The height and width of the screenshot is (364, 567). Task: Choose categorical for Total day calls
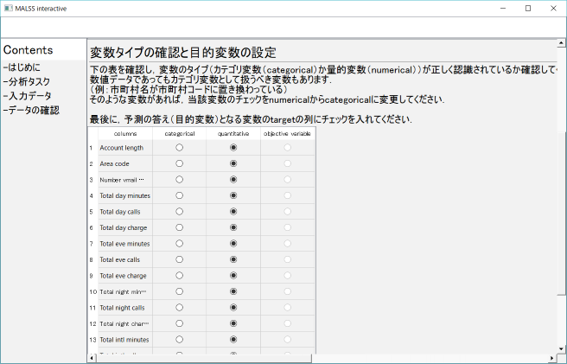pos(179,211)
